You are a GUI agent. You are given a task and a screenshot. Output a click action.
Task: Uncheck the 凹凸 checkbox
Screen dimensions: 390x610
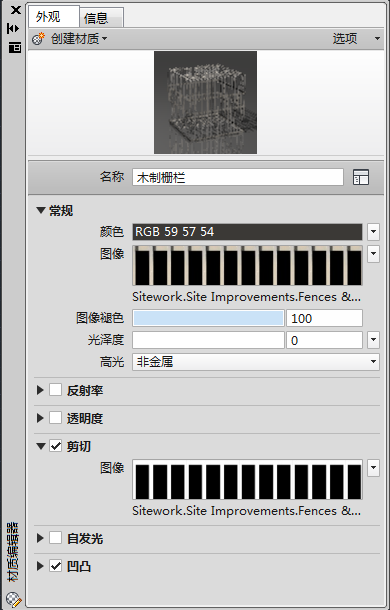(x=55, y=566)
